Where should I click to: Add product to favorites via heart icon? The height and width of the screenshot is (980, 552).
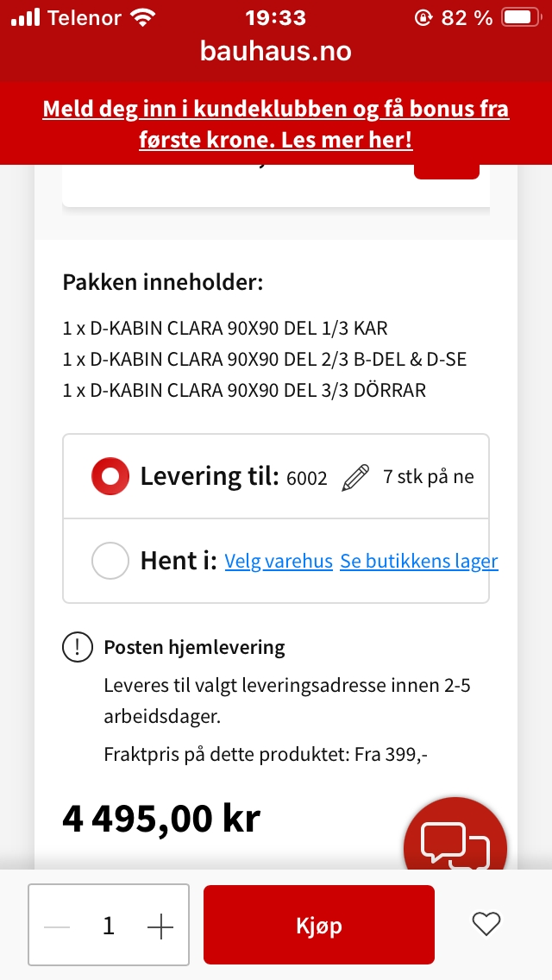click(486, 924)
